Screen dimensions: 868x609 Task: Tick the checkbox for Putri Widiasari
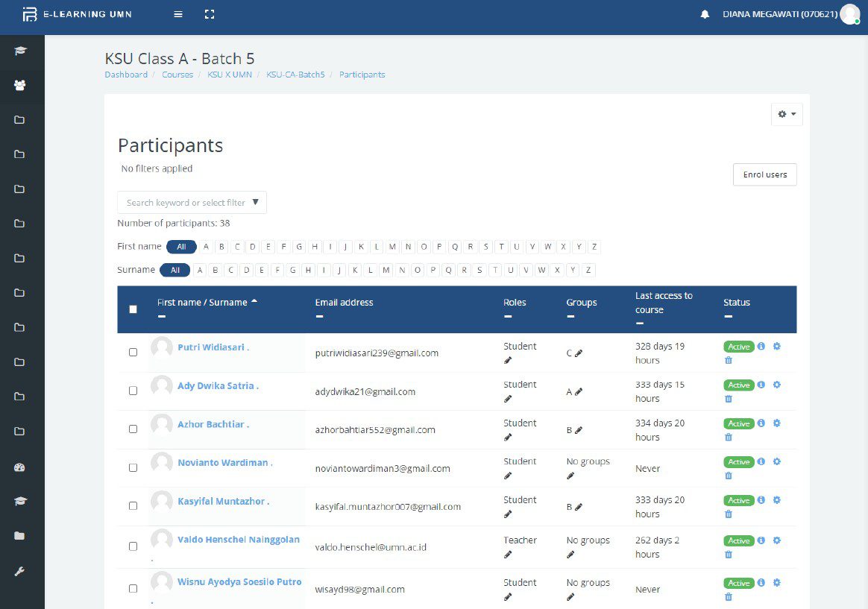(133, 352)
